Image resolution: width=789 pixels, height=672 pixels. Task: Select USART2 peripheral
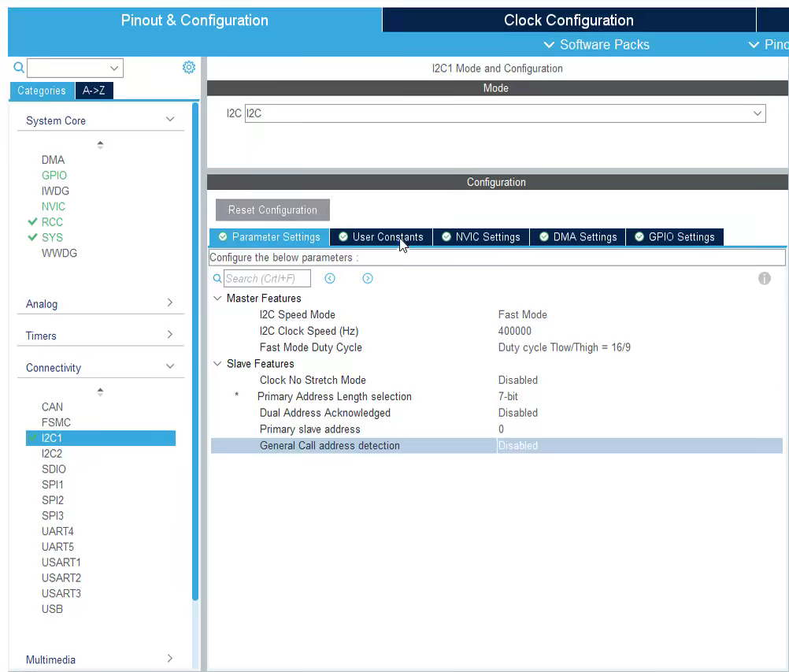click(61, 578)
